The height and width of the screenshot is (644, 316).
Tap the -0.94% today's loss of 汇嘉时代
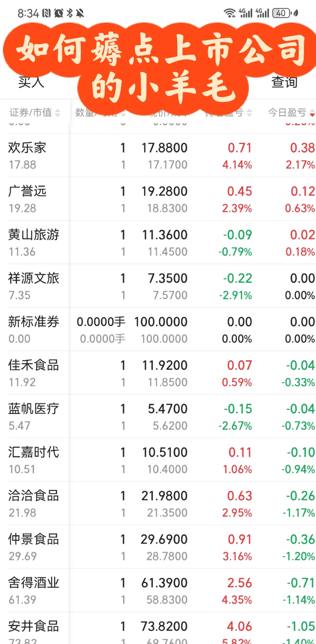click(x=298, y=470)
